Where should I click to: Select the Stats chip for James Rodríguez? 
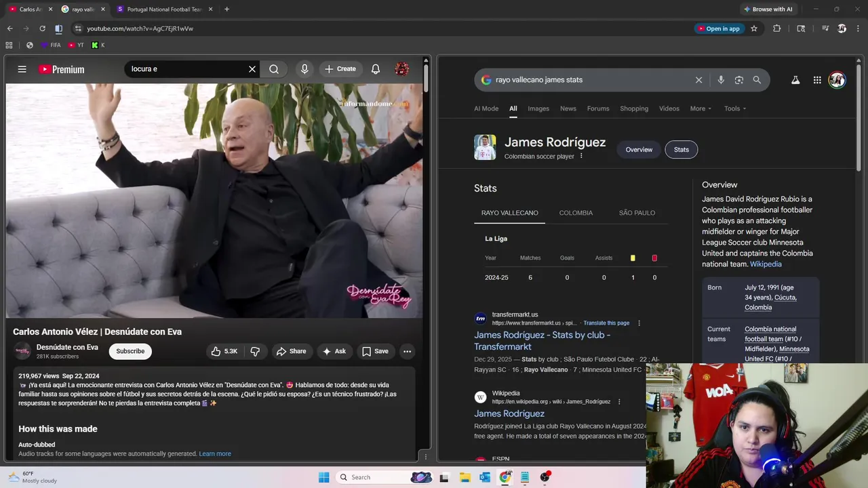coord(682,150)
